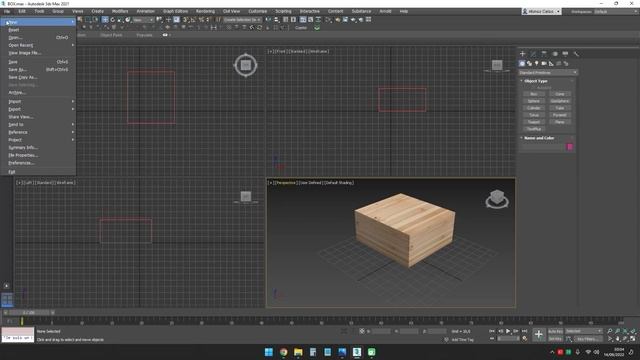Click the large Set Keys plus button
Viewport: 640px width, 360px height.
click(x=538, y=335)
